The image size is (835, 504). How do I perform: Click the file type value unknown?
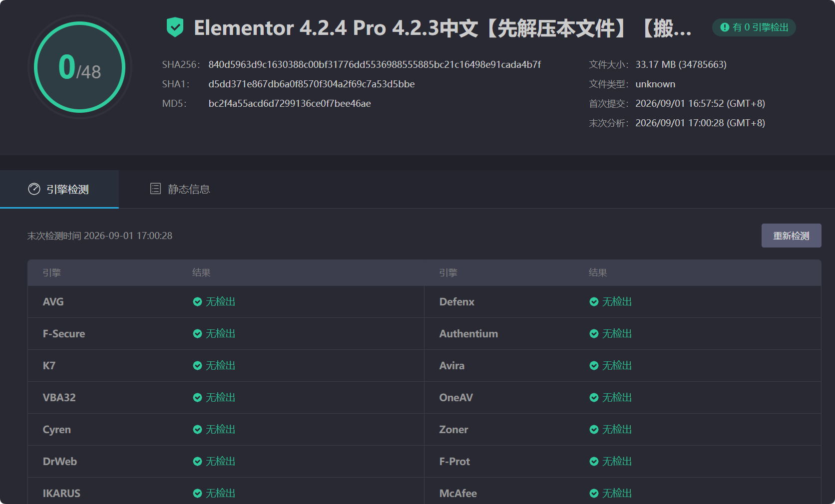pyautogui.click(x=655, y=84)
